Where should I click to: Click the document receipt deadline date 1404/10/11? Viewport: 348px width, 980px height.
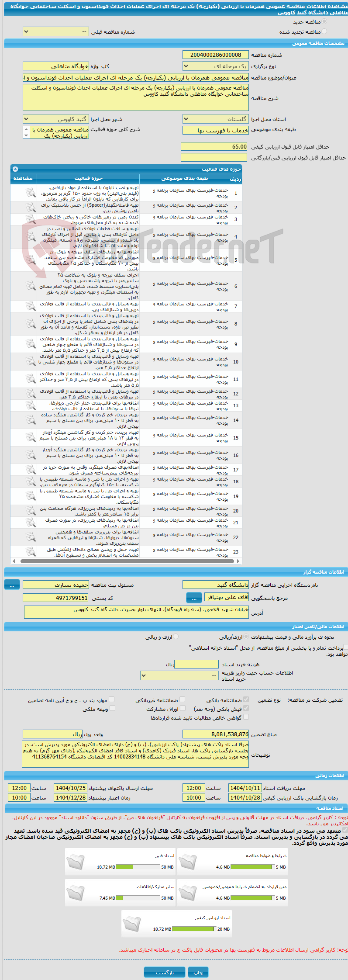[245, 788]
